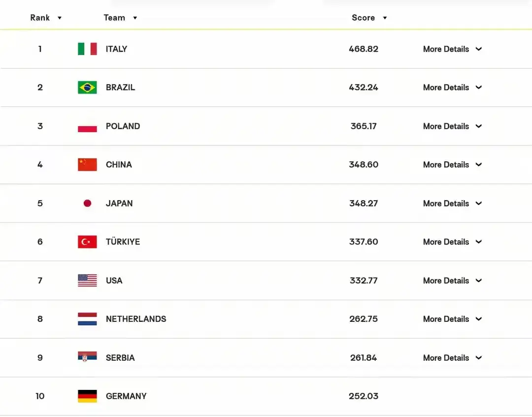Expand More Details for Brazil

click(452, 87)
